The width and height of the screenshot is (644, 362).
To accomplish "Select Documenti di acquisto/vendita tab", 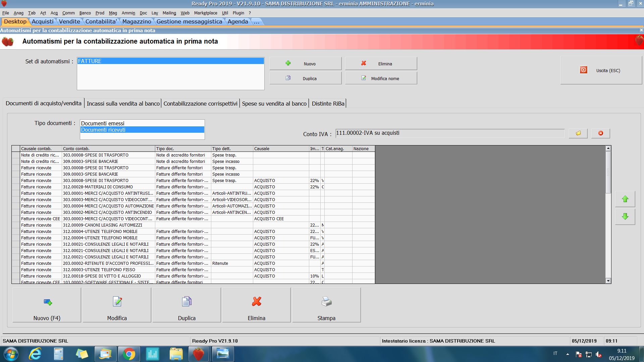I will pyautogui.click(x=44, y=103).
